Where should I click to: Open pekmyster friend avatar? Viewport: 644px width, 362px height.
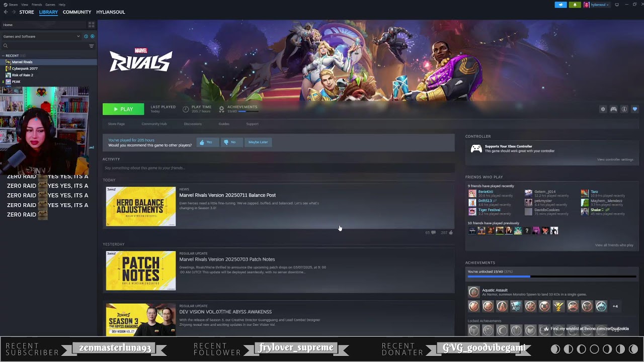click(528, 202)
